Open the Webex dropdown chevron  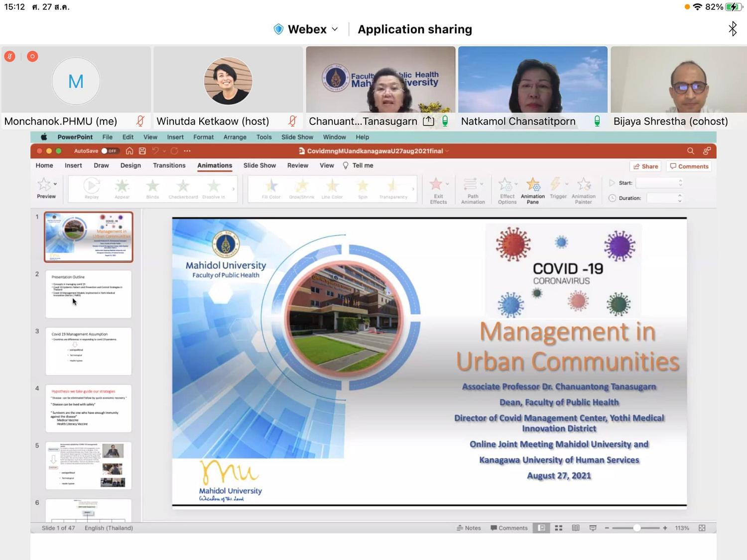coord(335,29)
